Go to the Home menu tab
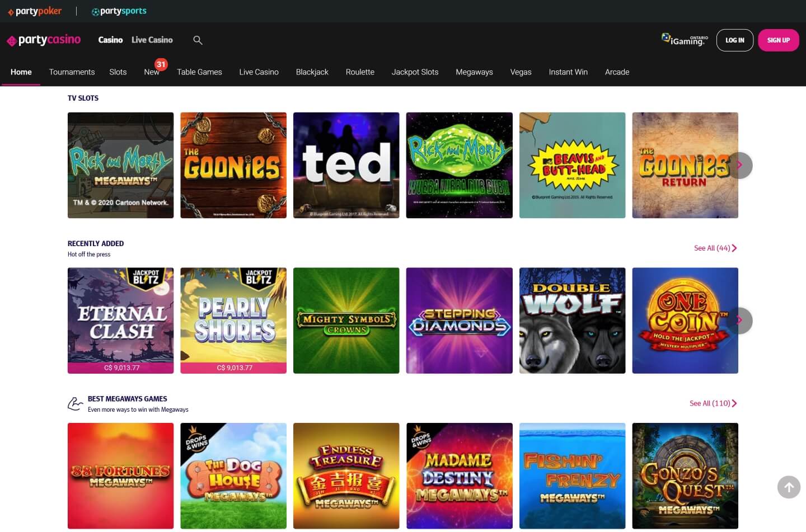806x532 pixels. (21, 72)
